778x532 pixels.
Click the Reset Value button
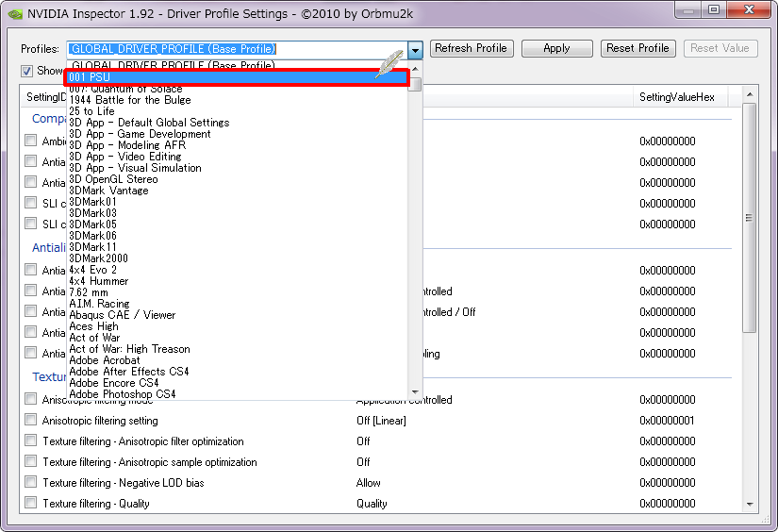point(720,48)
